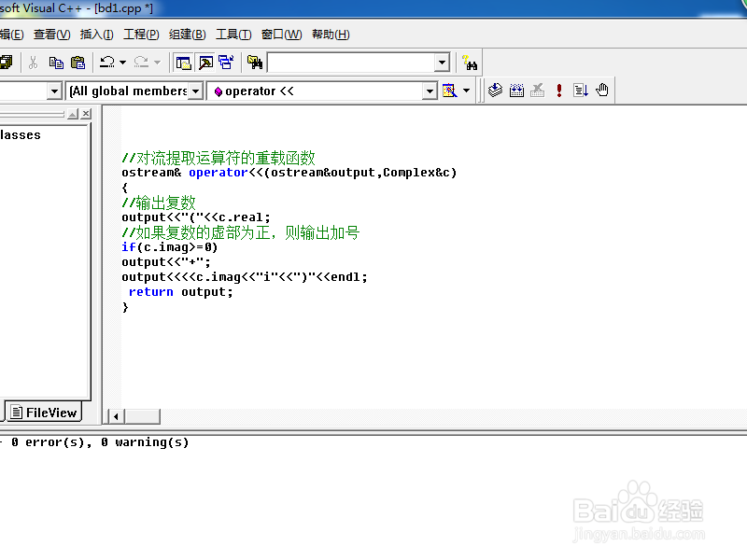Click the Stop Build icon
Viewport: 747px width, 560px height.
(538, 90)
